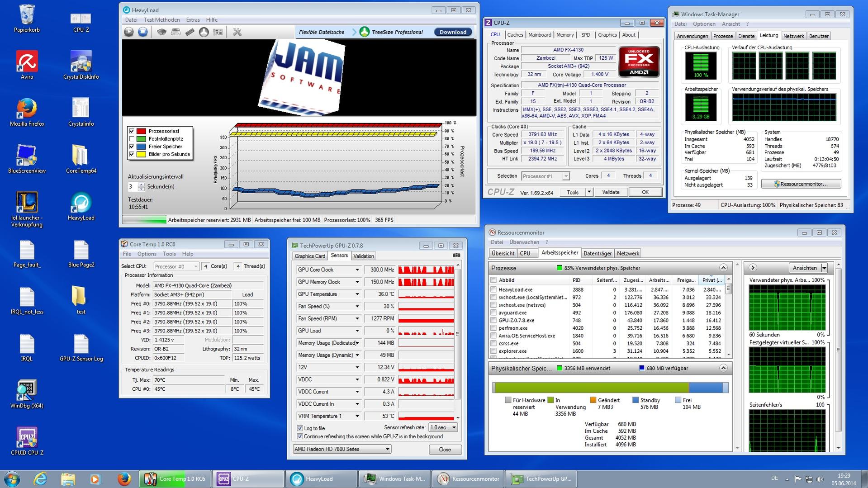Click Aktualisierungsintervall seconds input field
Screen dimensions: 868x488
pyautogui.click(x=133, y=186)
